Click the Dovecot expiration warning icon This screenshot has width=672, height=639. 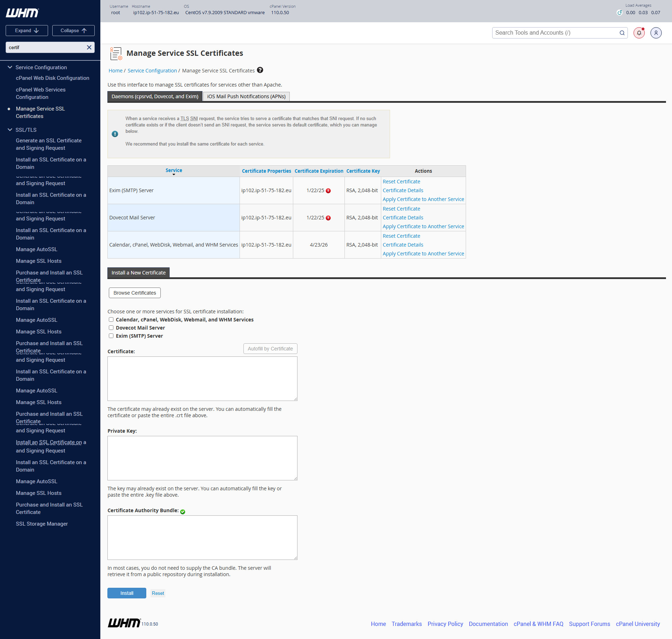pos(328,218)
